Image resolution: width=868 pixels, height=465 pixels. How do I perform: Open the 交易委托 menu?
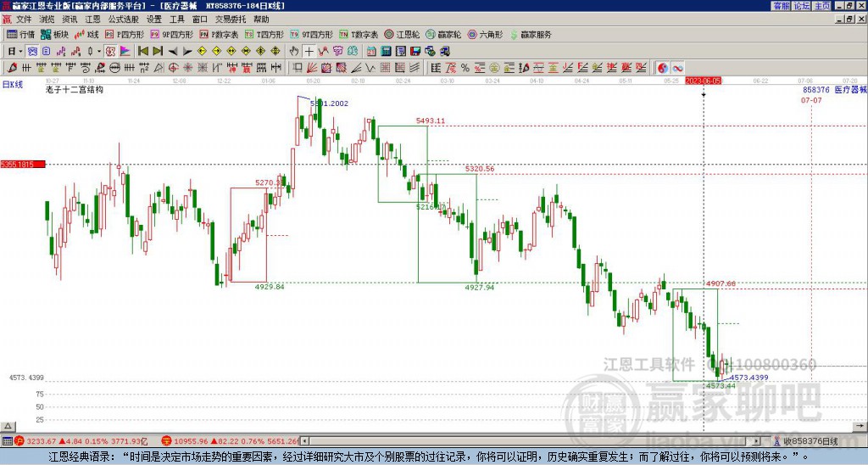click(x=231, y=20)
